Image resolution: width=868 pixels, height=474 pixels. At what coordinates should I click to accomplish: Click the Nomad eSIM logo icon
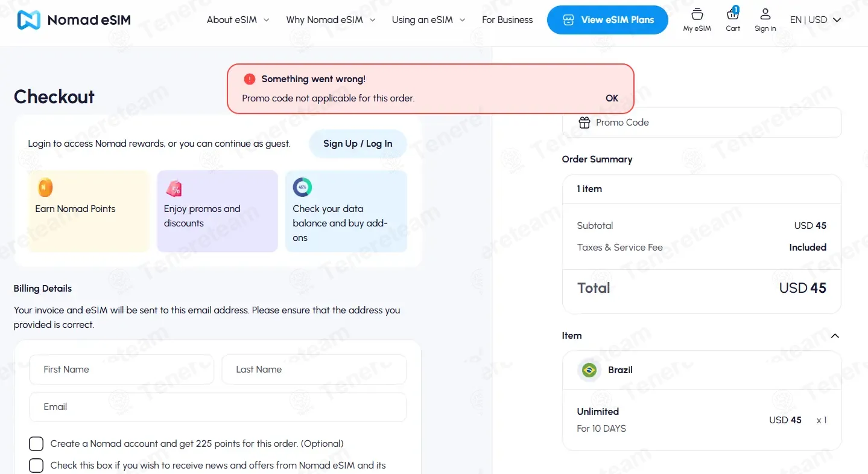click(x=28, y=20)
